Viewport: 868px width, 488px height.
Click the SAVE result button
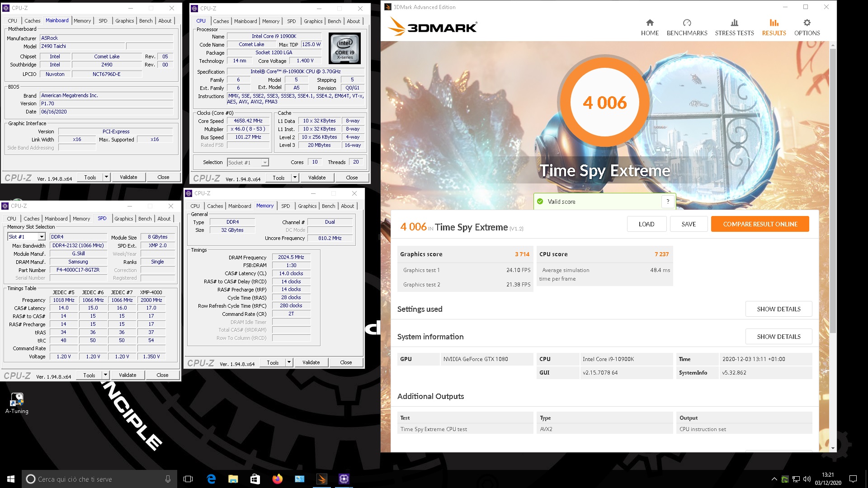click(x=689, y=224)
